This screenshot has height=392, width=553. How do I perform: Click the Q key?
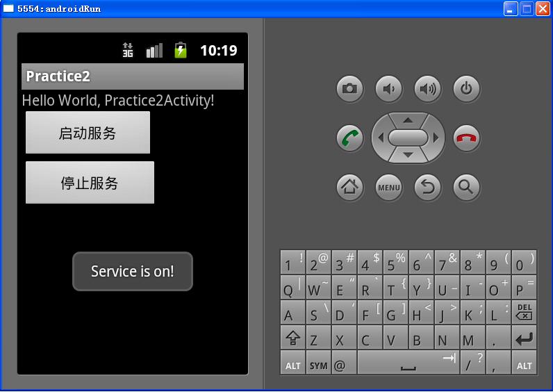click(x=292, y=287)
